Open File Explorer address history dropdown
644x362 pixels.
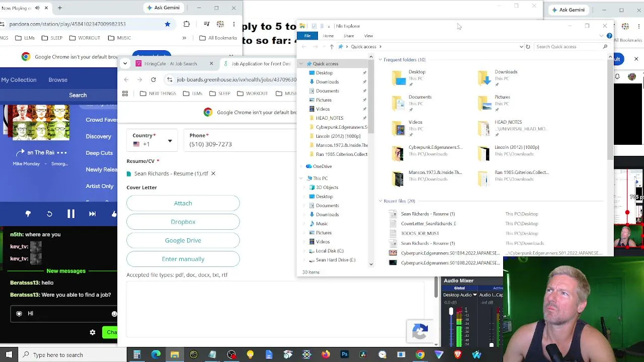pyautogui.click(x=521, y=47)
